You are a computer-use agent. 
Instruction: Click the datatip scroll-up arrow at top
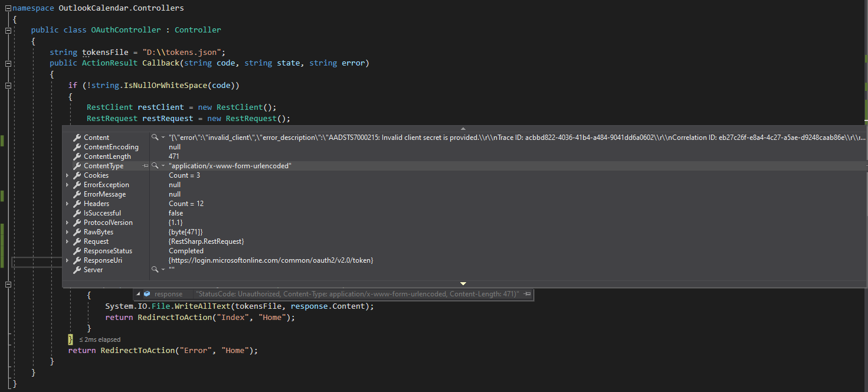point(463,129)
